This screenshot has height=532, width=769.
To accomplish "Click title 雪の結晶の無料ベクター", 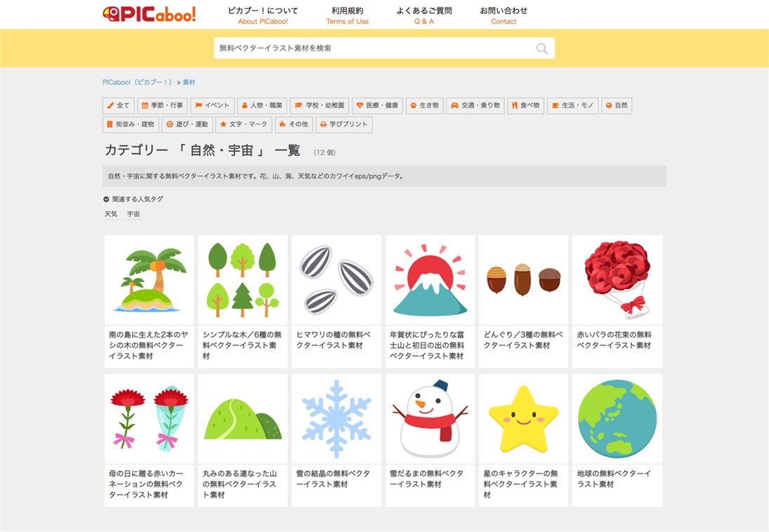I will pos(334,479).
